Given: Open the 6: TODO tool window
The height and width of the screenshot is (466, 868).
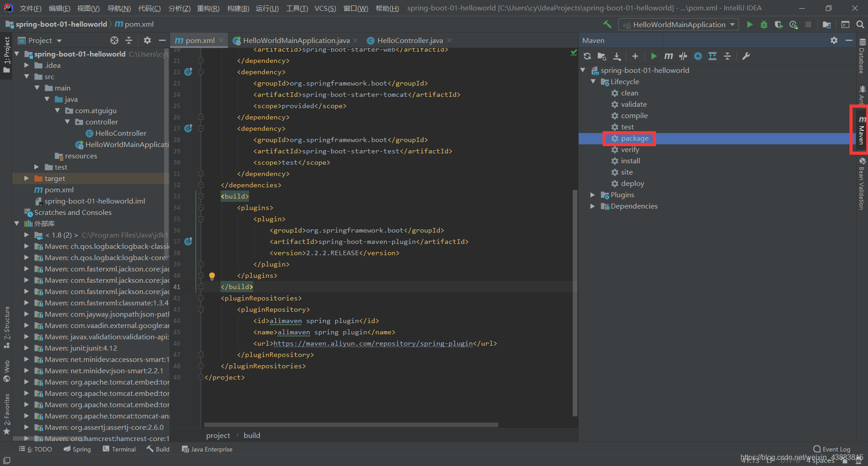Looking at the screenshot, I should point(36,449).
